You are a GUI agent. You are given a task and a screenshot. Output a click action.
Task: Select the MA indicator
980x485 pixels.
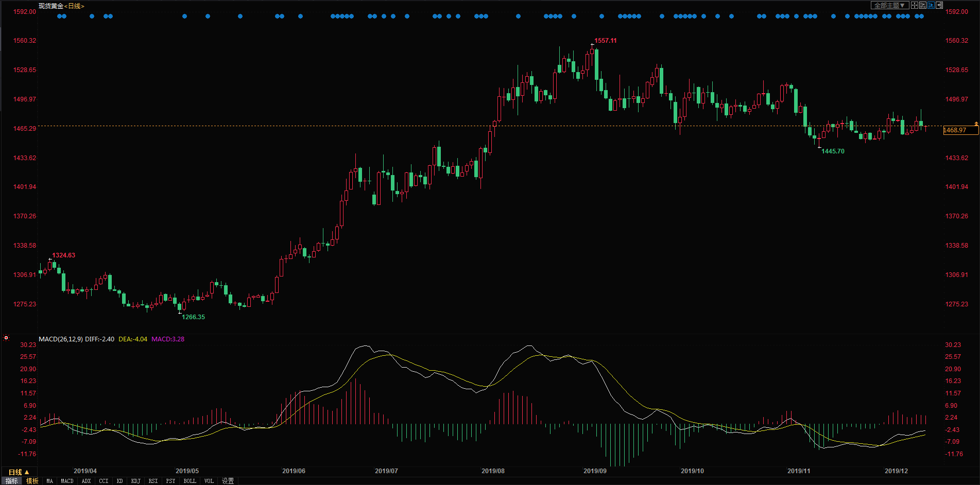tap(49, 481)
